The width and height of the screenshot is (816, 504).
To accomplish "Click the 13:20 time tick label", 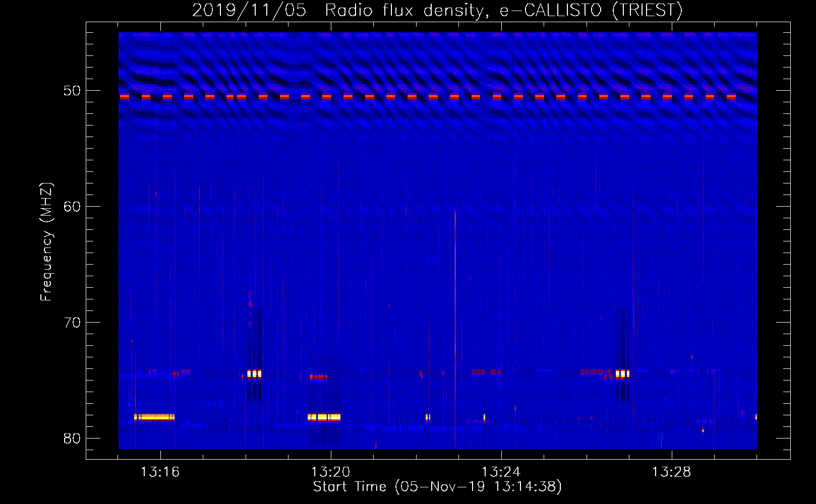I will click(331, 472).
